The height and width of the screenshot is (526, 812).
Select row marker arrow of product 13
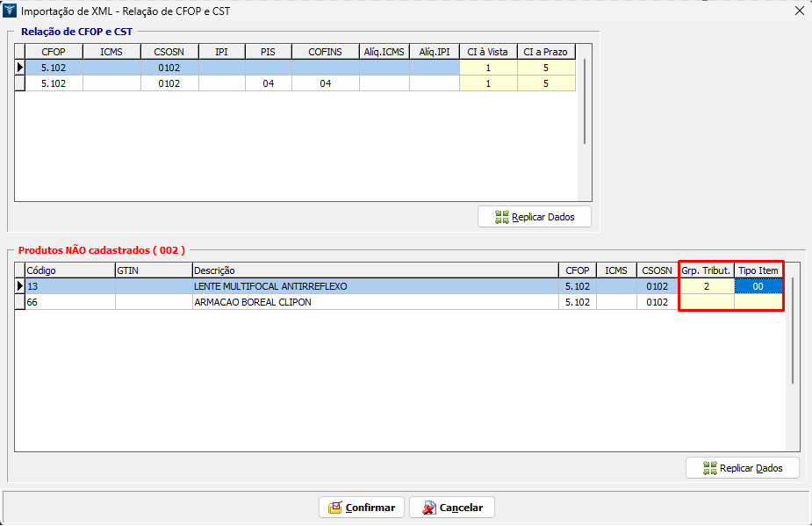pos(19,286)
